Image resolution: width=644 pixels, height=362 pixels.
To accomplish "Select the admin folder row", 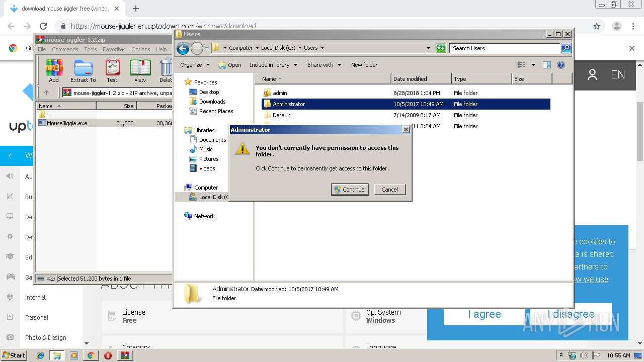I will [406, 93].
